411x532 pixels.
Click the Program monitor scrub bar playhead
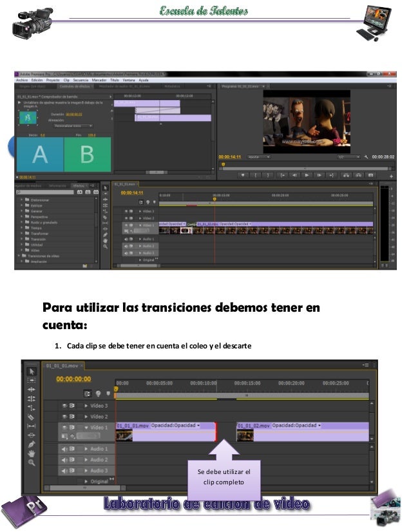224,164
